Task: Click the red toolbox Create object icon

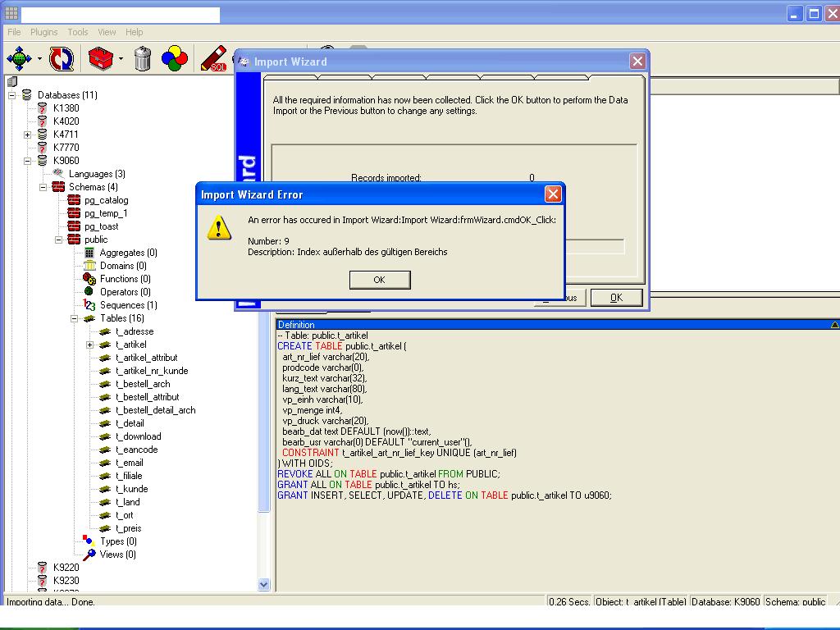Action: [100, 58]
